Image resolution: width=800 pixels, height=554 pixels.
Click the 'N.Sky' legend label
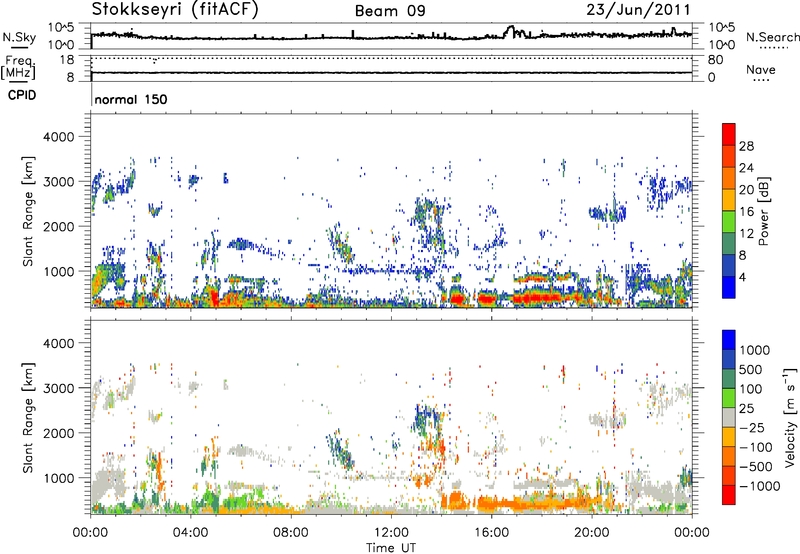[x=19, y=37]
